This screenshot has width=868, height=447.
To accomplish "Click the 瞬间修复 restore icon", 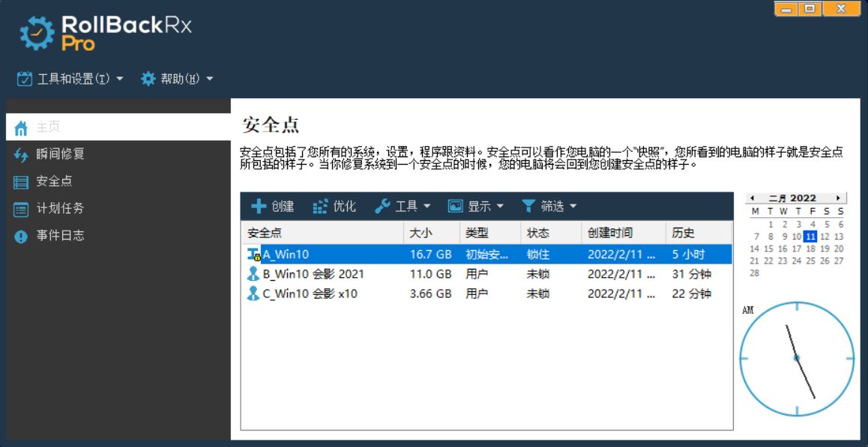I will point(21,155).
